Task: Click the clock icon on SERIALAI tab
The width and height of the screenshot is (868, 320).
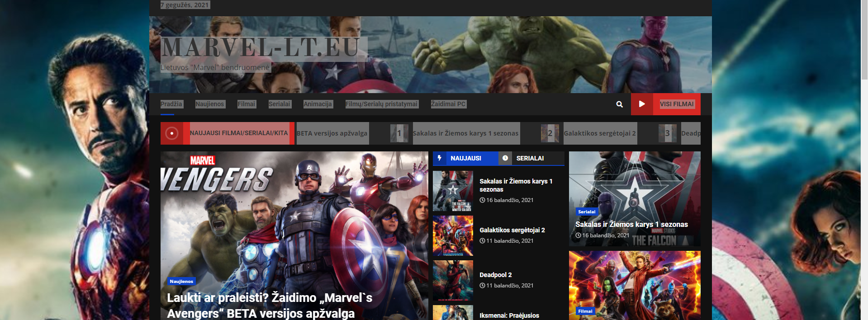Action: tap(505, 158)
